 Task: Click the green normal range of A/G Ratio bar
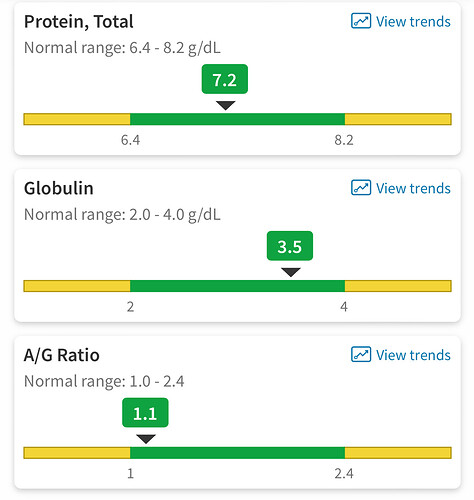coord(237,453)
